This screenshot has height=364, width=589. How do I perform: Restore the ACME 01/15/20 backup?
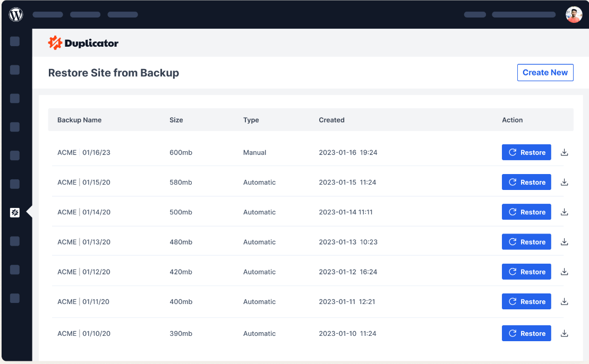[526, 182]
